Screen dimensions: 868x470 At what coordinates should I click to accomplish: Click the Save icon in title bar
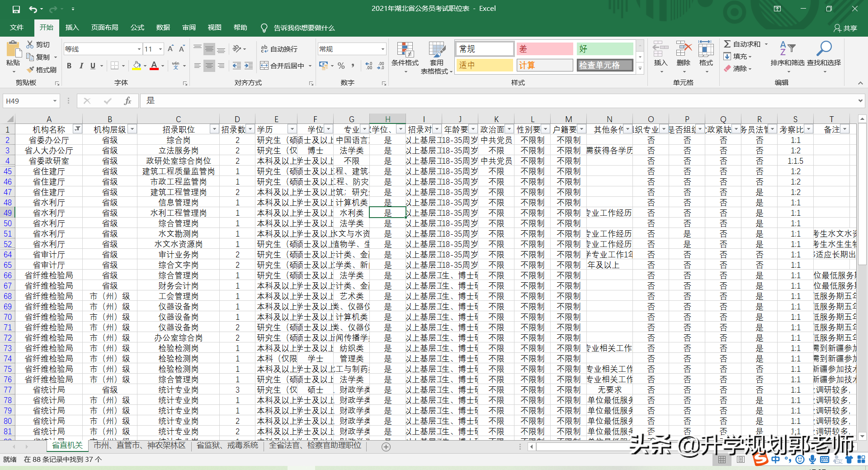pos(16,9)
